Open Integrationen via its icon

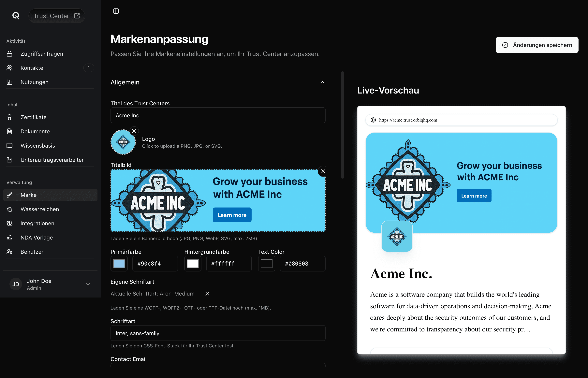tap(10, 223)
